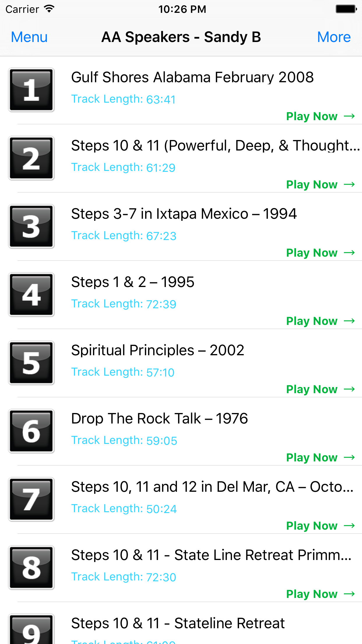
Task: Tap the number 2 track icon
Action: click(31, 158)
